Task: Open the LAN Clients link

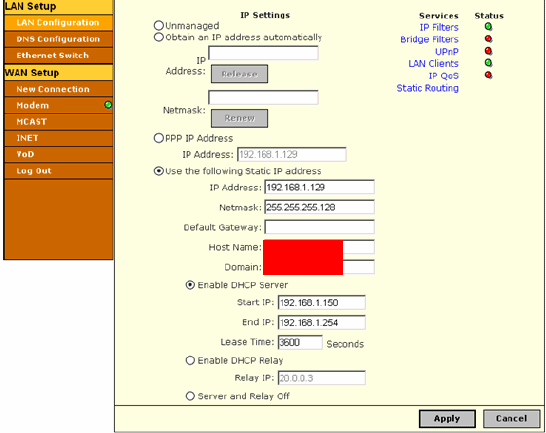Action: (x=434, y=64)
